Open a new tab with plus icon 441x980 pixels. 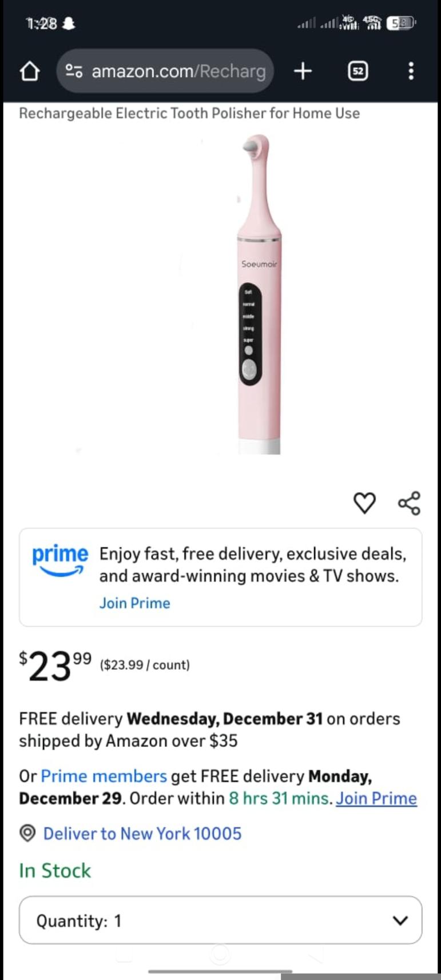pyautogui.click(x=303, y=71)
